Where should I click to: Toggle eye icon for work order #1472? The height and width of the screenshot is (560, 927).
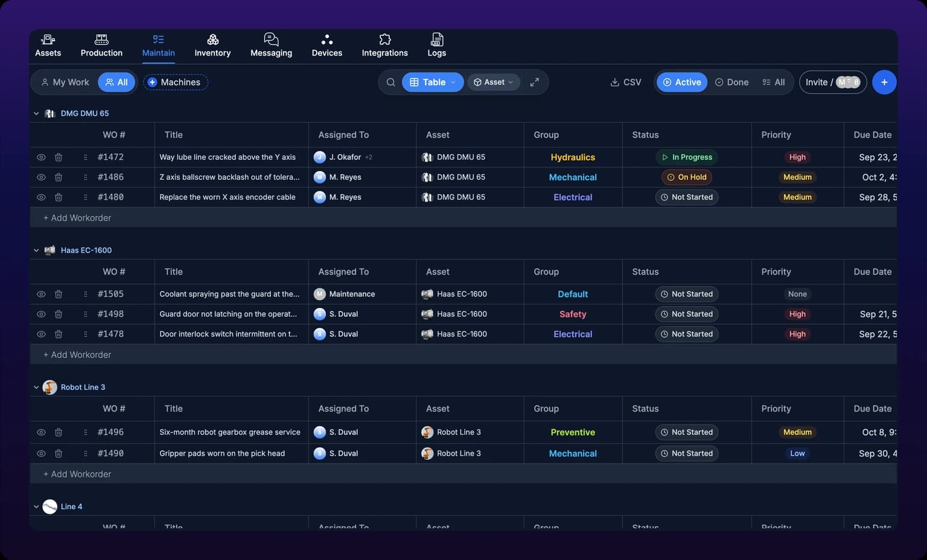click(x=41, y=157)
